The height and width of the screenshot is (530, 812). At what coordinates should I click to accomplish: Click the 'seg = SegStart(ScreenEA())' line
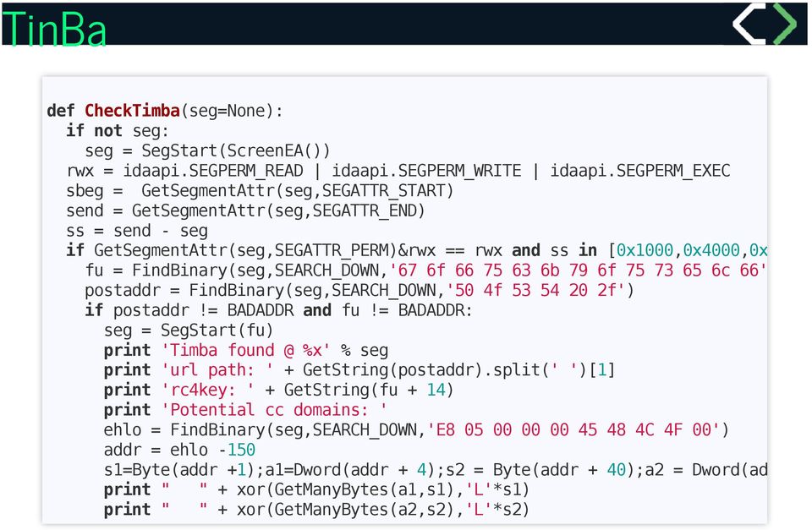[x=207, y=150]
